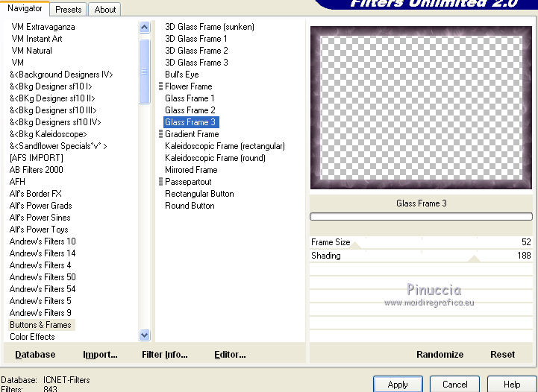Select Alf's Border FX category

[35, 194]
